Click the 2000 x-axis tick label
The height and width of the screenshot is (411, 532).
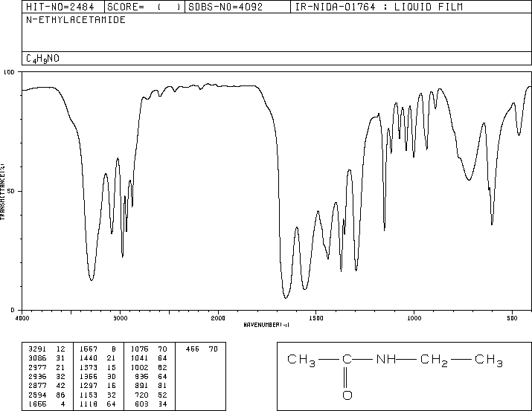218,318
